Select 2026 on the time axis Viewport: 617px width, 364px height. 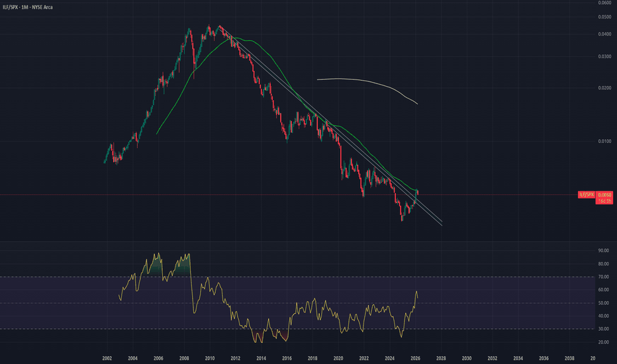click(415, 357)
